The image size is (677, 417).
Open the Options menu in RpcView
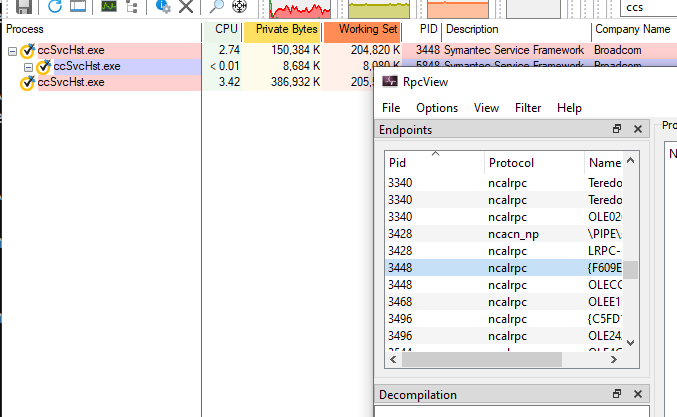[x=437, y=108]
